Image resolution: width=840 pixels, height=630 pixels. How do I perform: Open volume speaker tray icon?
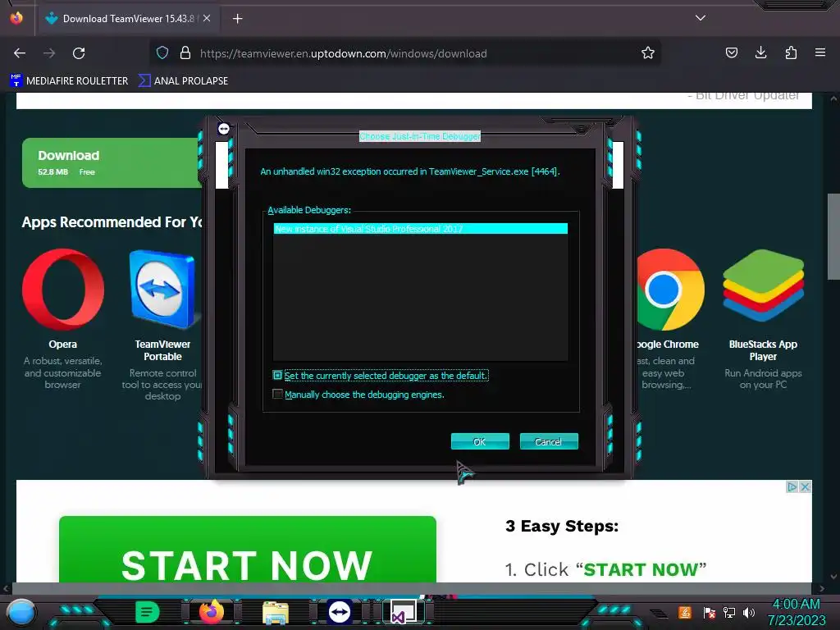click(x=749, y=612)
